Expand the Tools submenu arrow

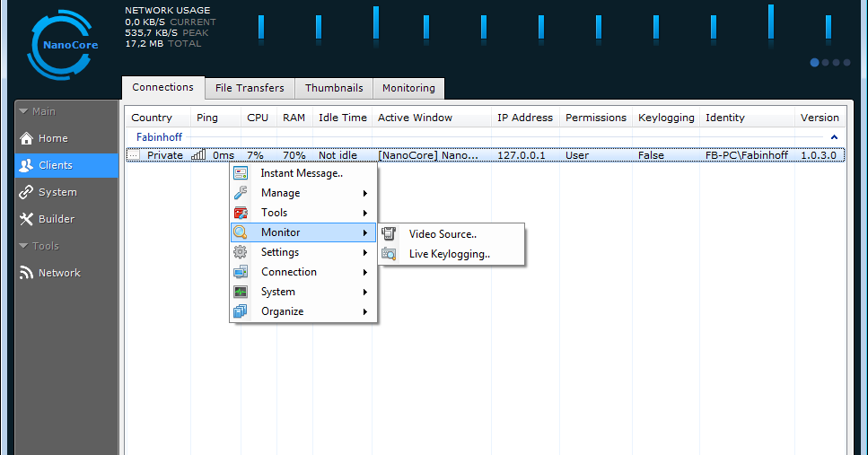(x=365, y=213)
